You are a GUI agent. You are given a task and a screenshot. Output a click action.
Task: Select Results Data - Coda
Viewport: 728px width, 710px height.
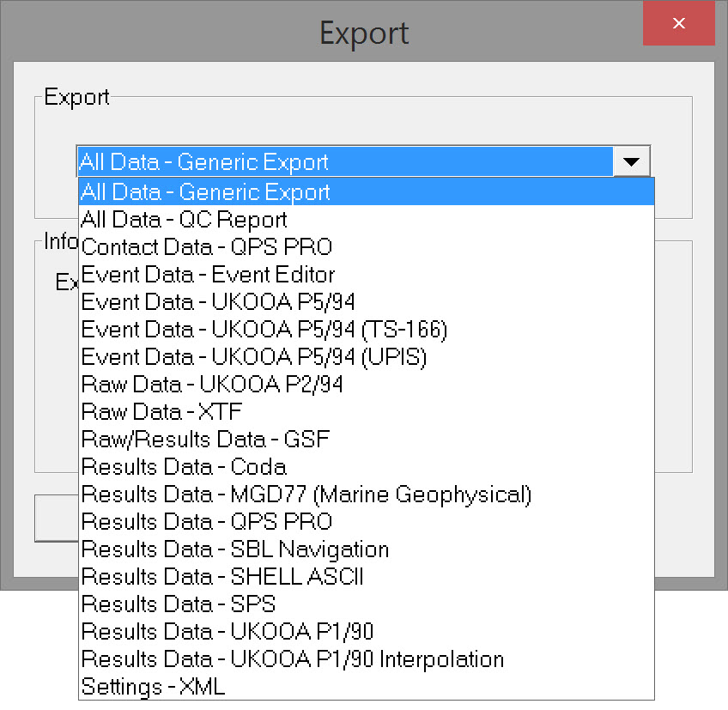tap(184, 467)
